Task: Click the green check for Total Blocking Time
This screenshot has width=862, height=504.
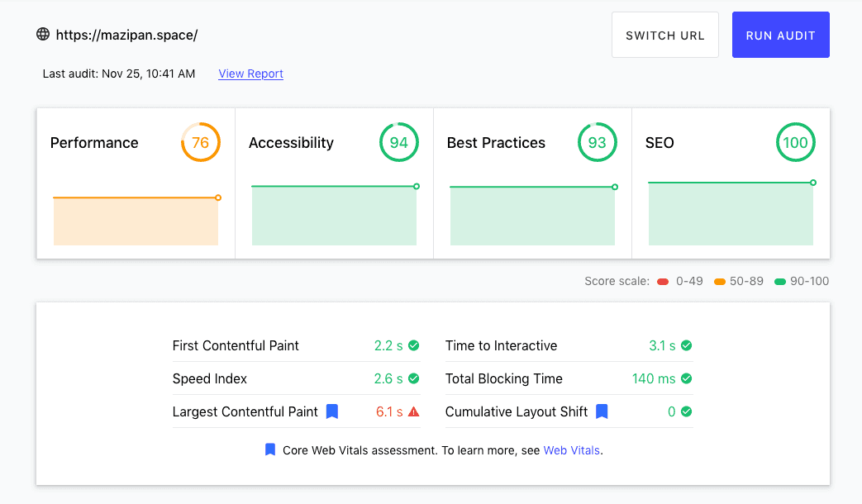Action: pyautogui.click(x=687, y=378)
